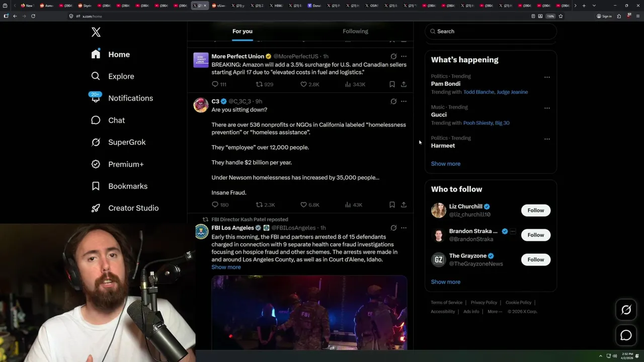Bookmark the C3 post
This screenshot has width=644, height=362.
[x=392, y=205]
